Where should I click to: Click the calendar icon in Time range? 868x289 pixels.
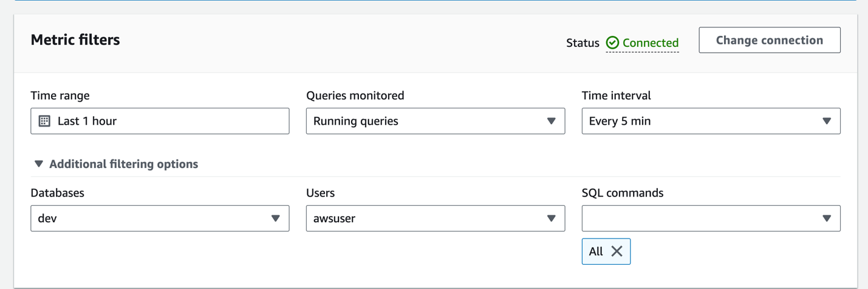coord(44,121)
